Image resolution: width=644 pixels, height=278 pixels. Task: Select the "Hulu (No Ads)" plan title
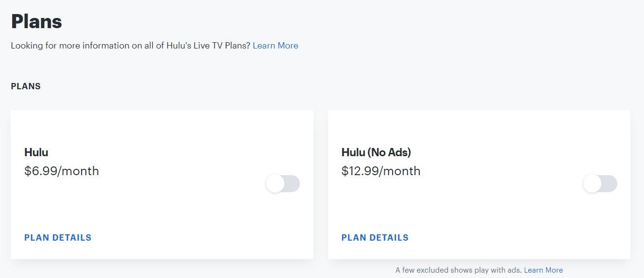click(376, 152)
